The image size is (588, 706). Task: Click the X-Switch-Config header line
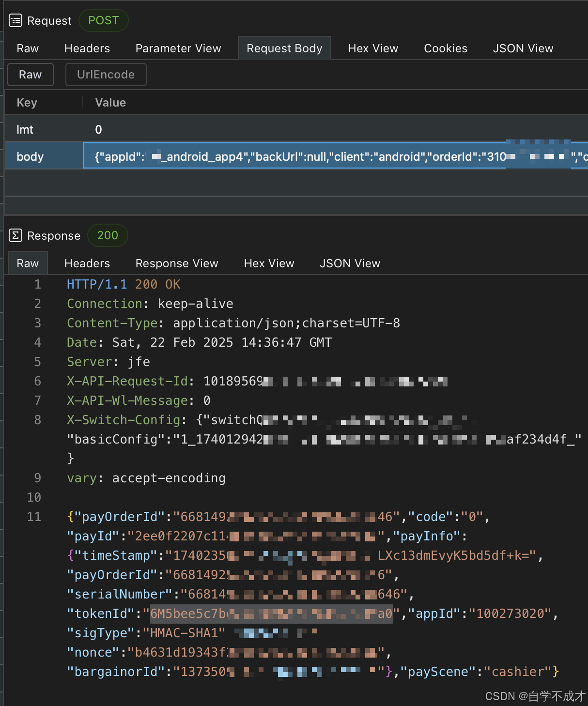pyautogui.click(x=269, y=420)
